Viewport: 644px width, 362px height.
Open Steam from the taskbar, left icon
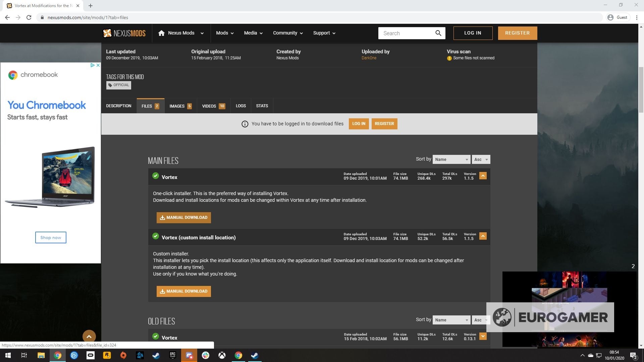point(156,355)
